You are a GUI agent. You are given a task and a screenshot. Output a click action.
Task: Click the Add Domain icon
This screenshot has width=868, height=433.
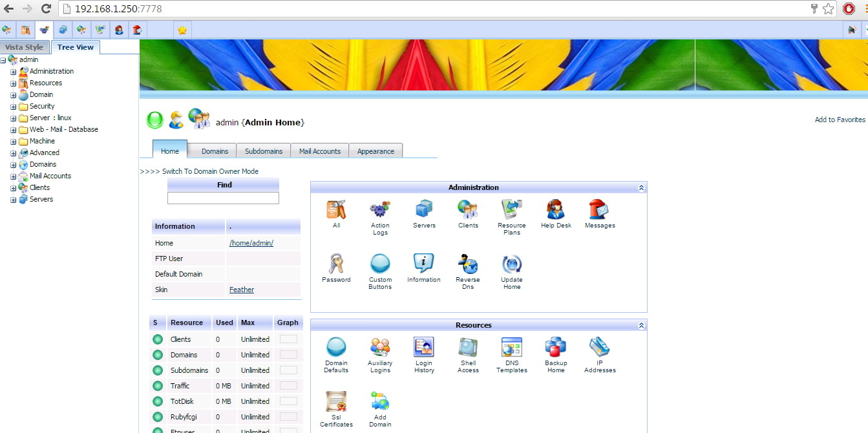380,401
